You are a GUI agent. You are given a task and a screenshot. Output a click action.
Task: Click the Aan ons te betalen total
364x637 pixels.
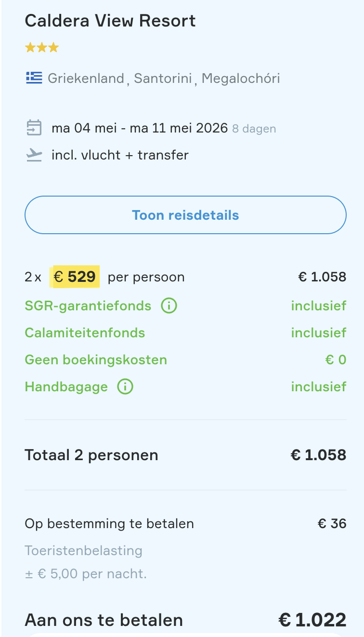click(x=312, y=620)
